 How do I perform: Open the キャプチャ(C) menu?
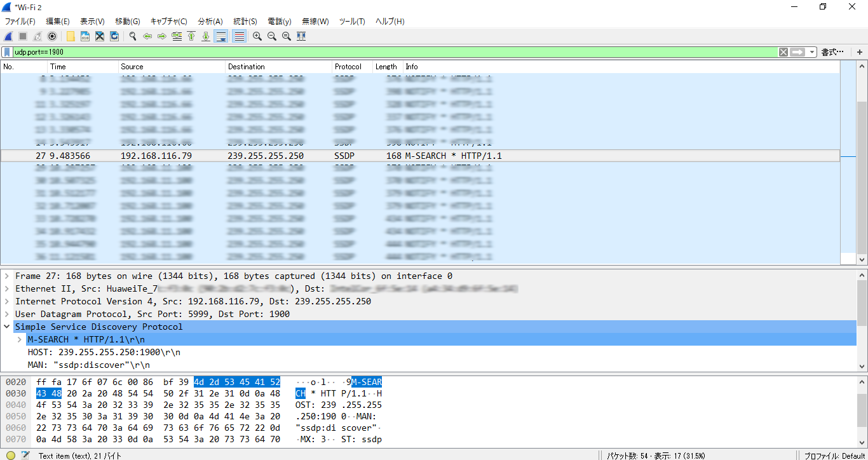point(169,22)
